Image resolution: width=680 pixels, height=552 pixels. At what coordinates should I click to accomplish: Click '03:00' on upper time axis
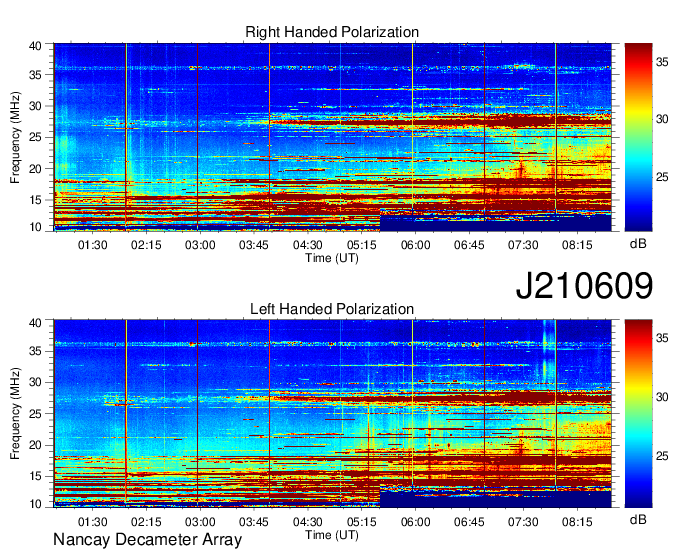(200, 245)
